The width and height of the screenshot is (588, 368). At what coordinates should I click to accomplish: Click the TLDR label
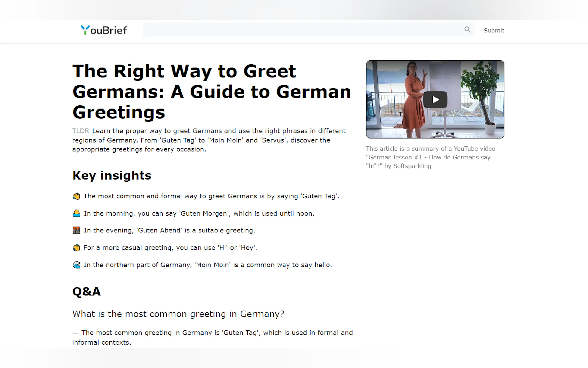coord(81,131)
